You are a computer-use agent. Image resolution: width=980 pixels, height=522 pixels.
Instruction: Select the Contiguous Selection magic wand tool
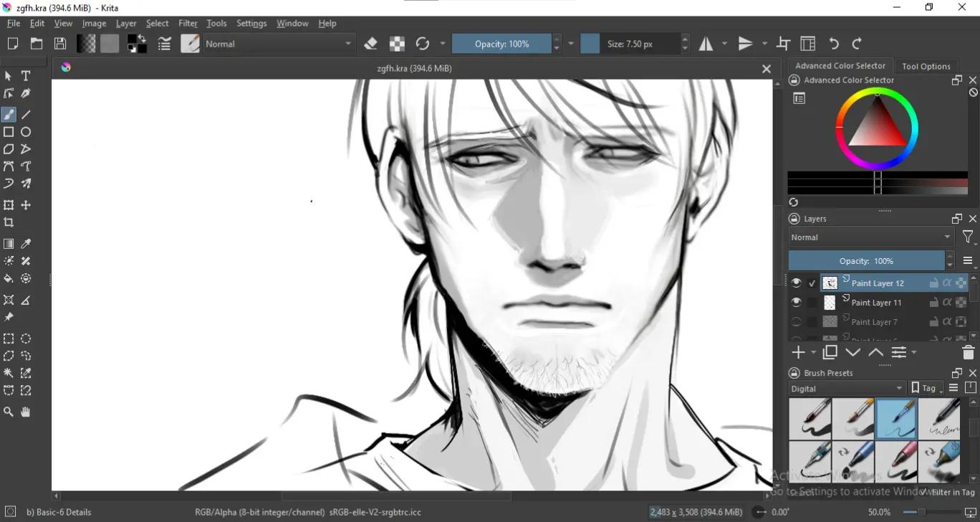pos(9,373)
